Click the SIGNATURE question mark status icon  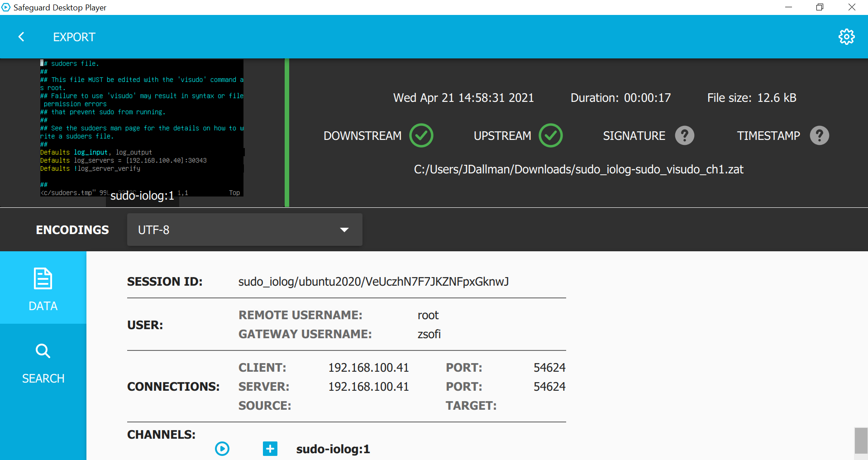click(684, 135)
